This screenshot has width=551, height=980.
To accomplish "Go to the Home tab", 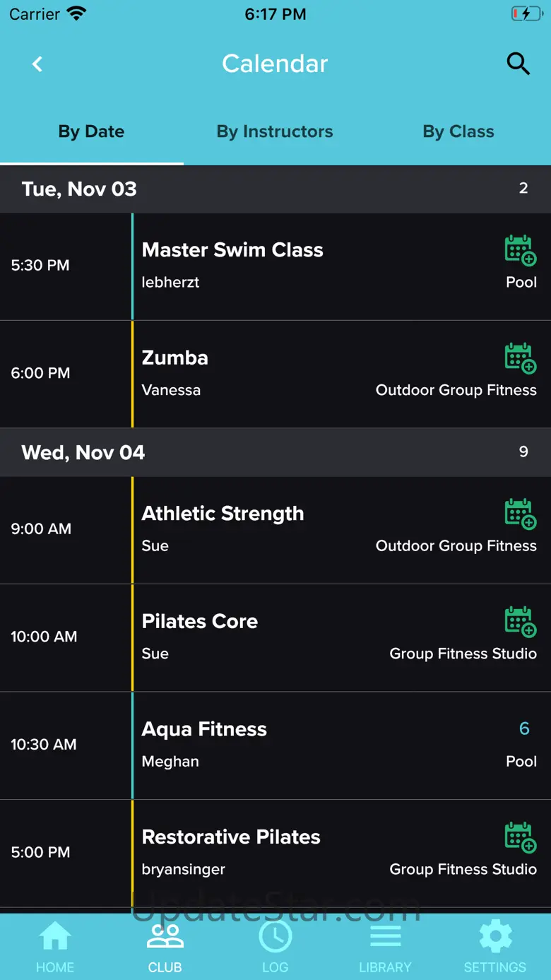I will coord(55,947).
